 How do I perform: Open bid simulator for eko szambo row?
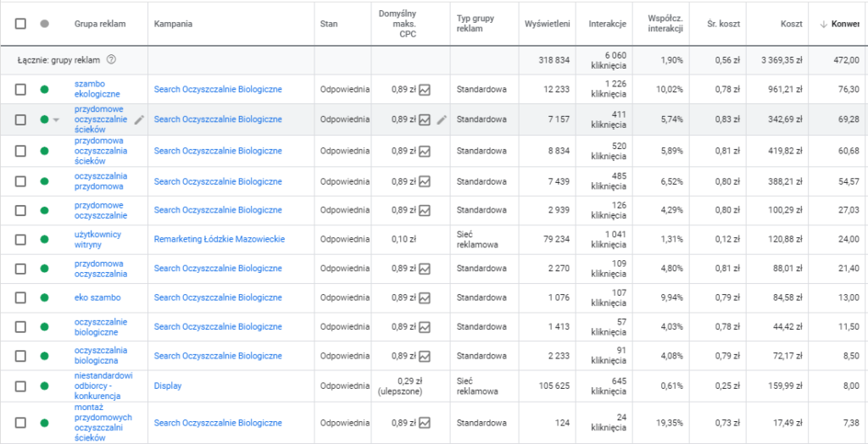[425, 298]
